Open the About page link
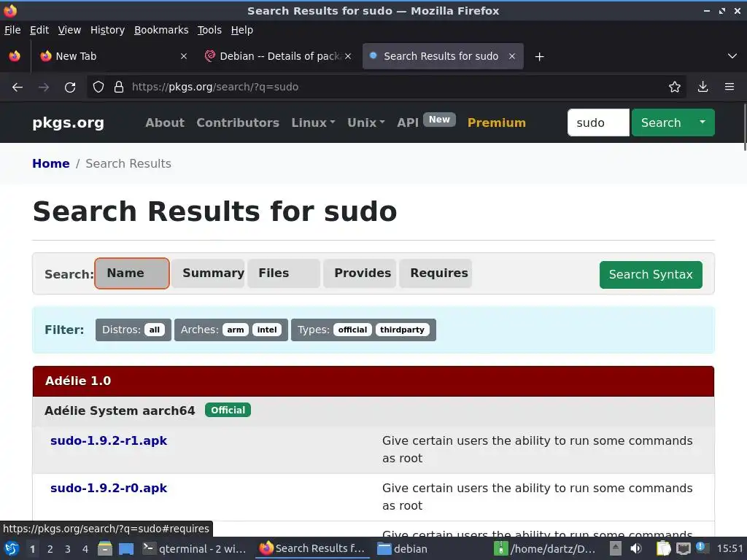 165,122
